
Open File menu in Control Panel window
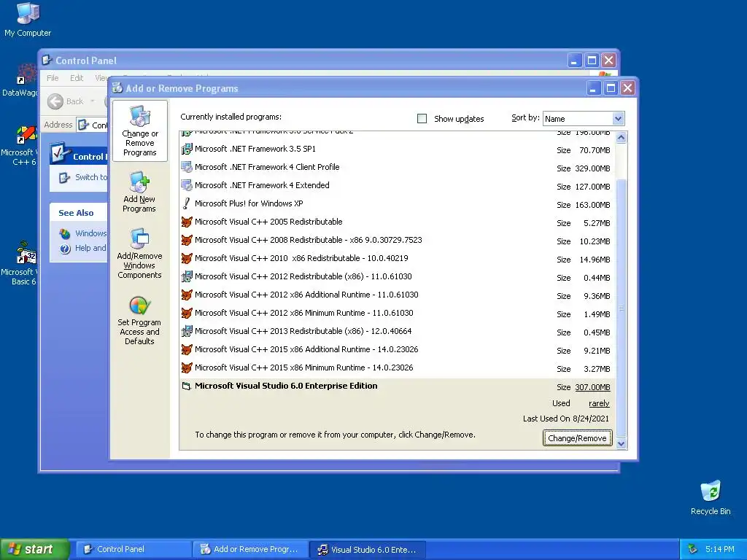coord(53,78)
